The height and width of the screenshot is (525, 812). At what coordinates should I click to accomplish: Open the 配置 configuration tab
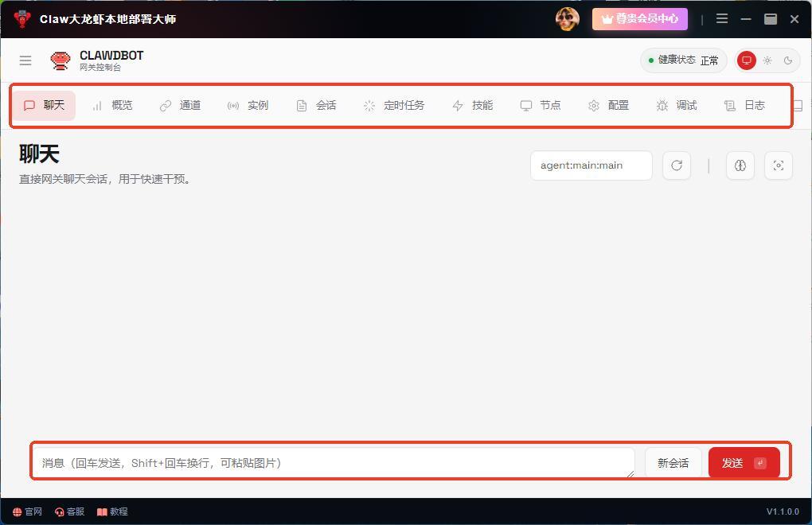pos(608,106)
